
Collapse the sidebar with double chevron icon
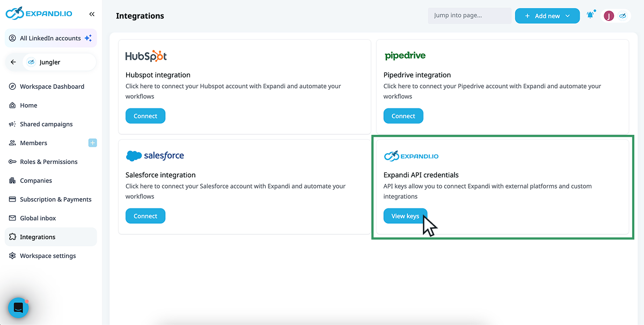[92, 14]
